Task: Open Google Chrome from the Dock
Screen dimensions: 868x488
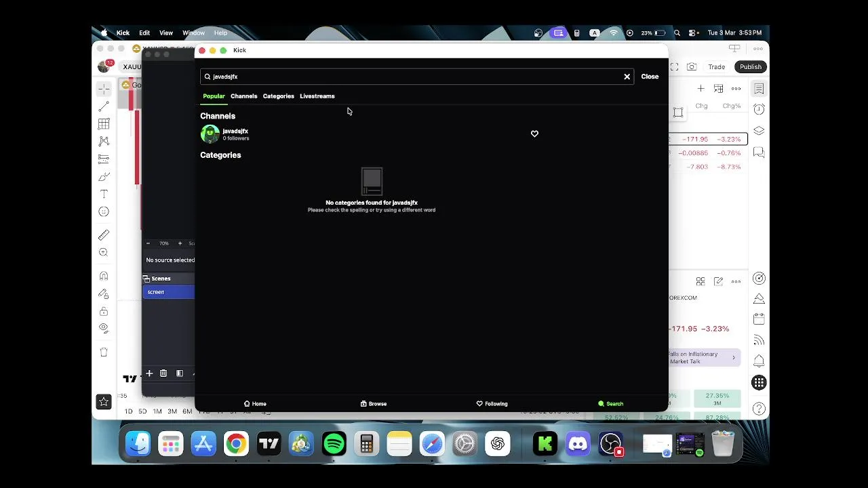Action: (236, 444)
